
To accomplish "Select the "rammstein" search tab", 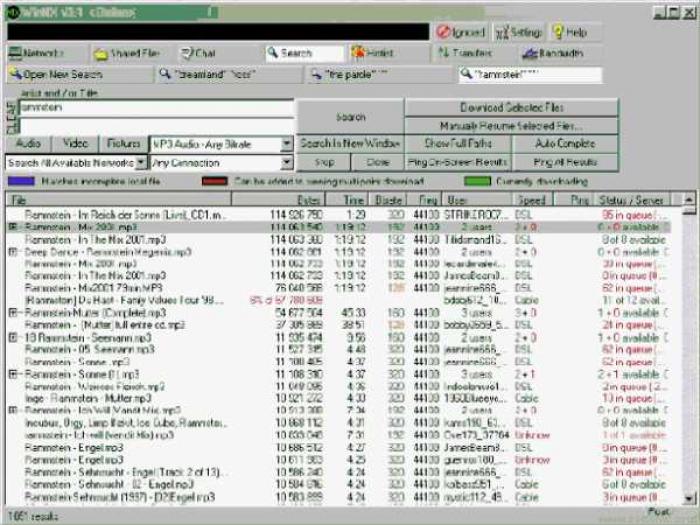I will tap(530, 74).
